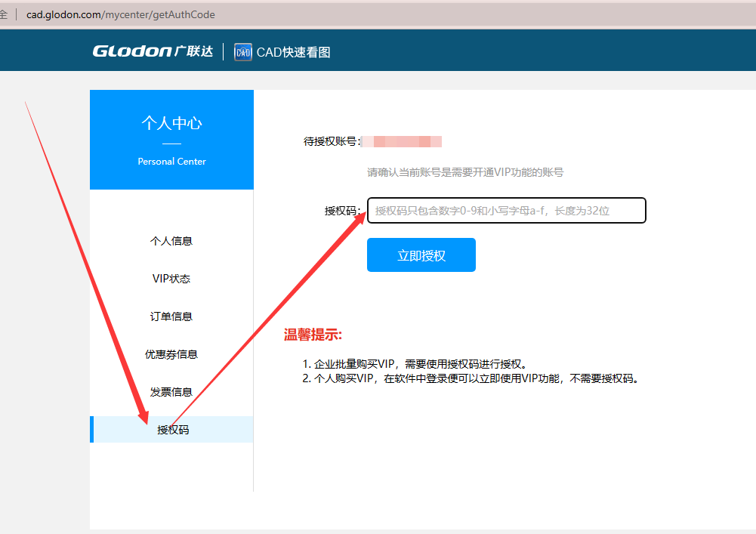The image size is (756, 534).
Task: Focus the 授权码 authorization code field
Action: (506, 211)
